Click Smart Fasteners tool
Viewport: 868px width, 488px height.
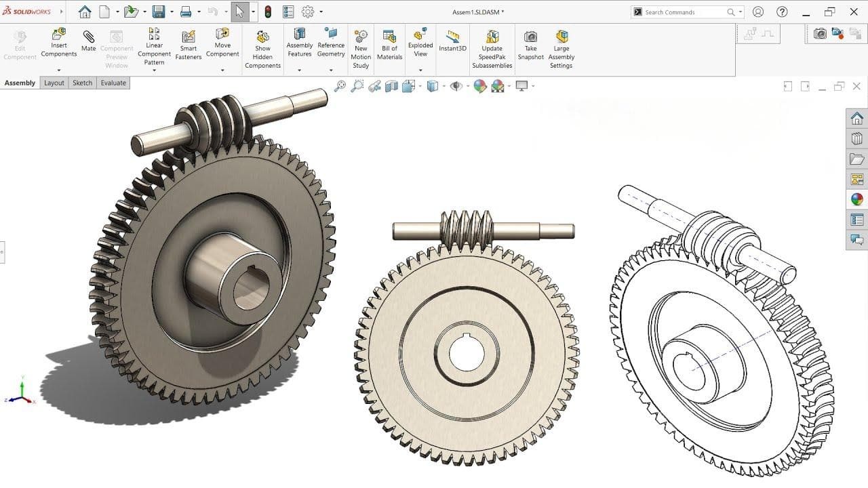click(x=189, y=45)
